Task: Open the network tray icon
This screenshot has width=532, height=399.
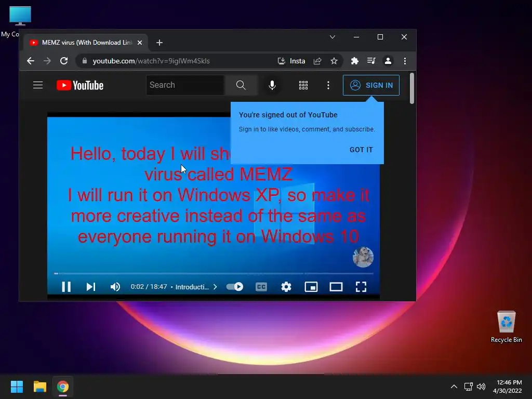Action: pyautogui.click(x=469, y=387)
